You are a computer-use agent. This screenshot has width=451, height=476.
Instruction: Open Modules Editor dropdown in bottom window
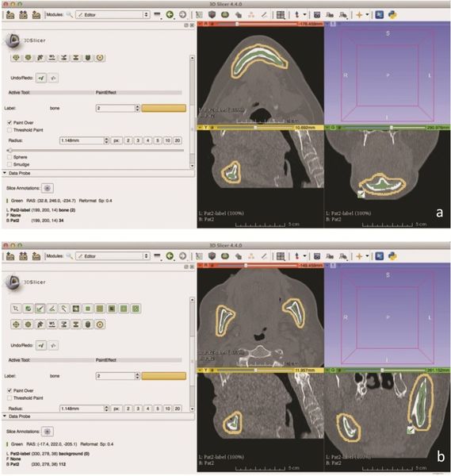point(113,256)
